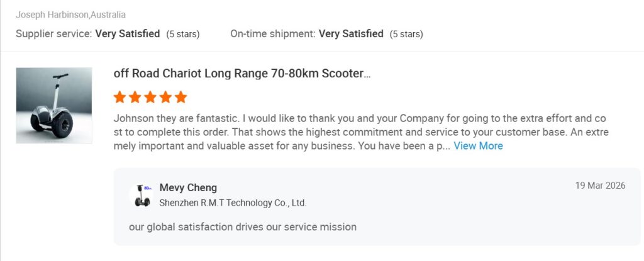Viewport: 644px width, 261px height.
Task: Click Very Satisfied rating for Supplier service
Action: (128, 34)
